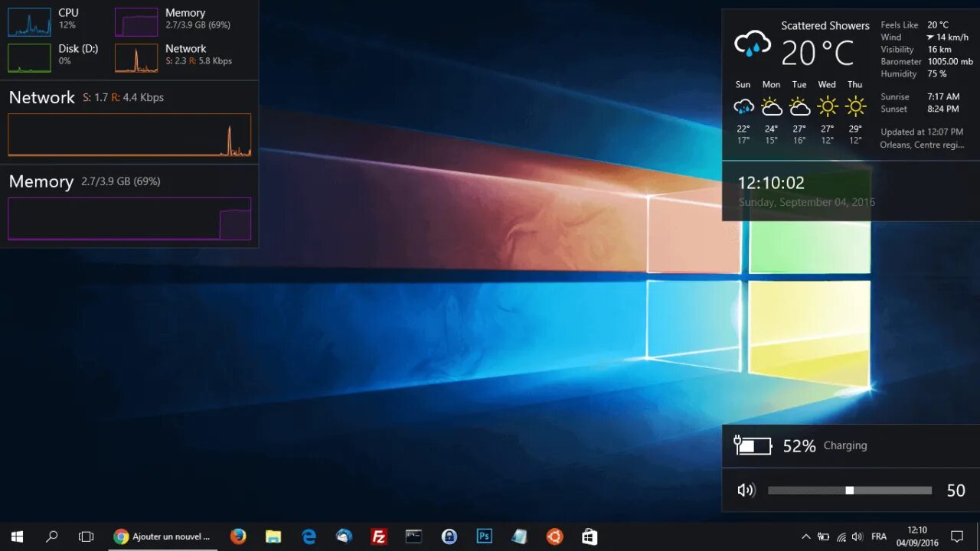Click the large Memory 2.7/3.9 GB (69%) reading

tap(121, 182)
